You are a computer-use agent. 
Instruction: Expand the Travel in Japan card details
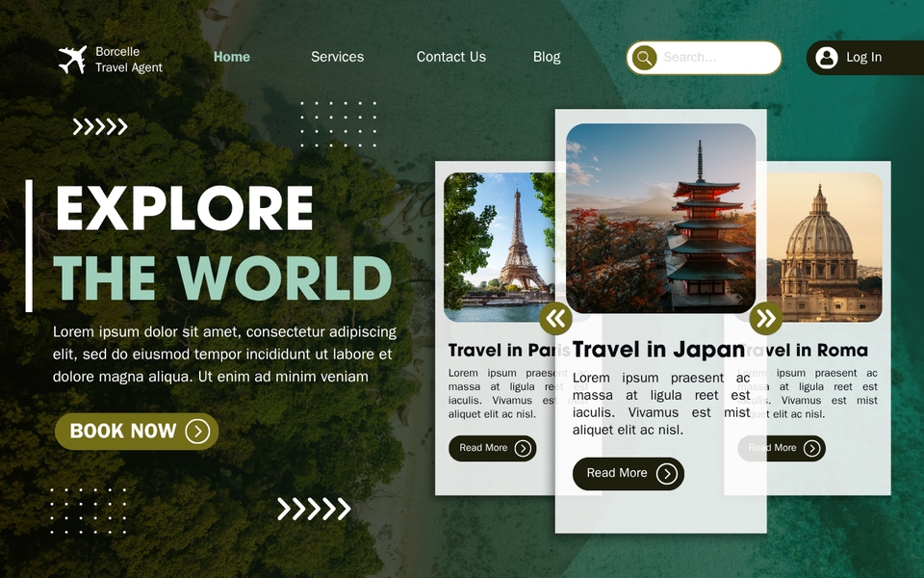pyautogui.click(x=628, y=473)
